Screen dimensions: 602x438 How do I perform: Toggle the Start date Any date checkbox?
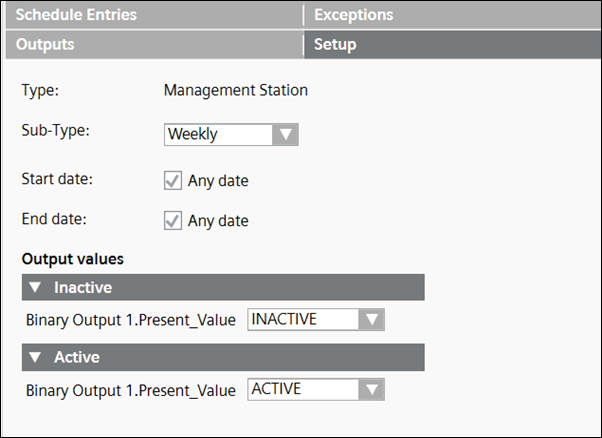click(172, 181)
